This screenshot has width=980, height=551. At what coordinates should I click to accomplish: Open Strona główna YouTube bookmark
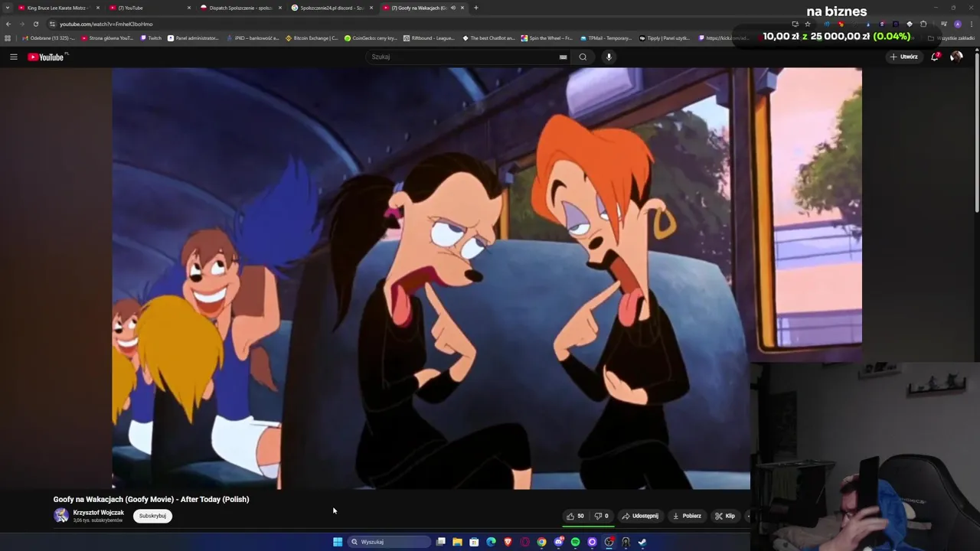coord(106,37)
